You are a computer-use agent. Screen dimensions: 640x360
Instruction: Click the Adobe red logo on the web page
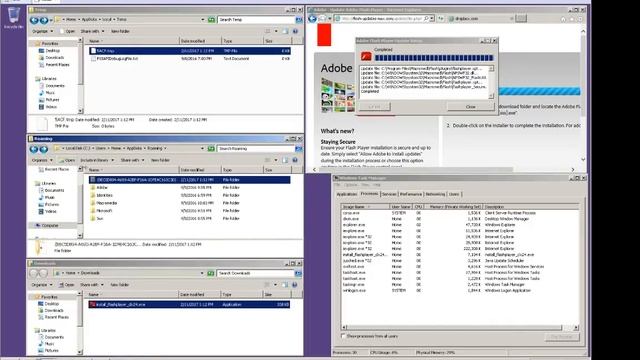pos(324,35)
